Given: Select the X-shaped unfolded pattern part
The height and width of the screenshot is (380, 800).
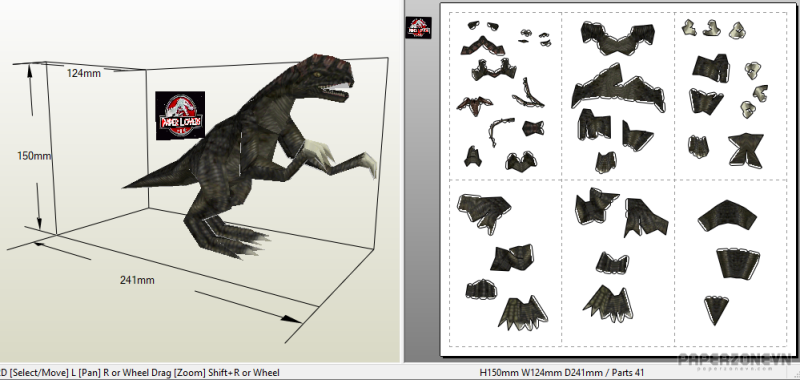Looking at the screenshot, I should tap(746, 150).
